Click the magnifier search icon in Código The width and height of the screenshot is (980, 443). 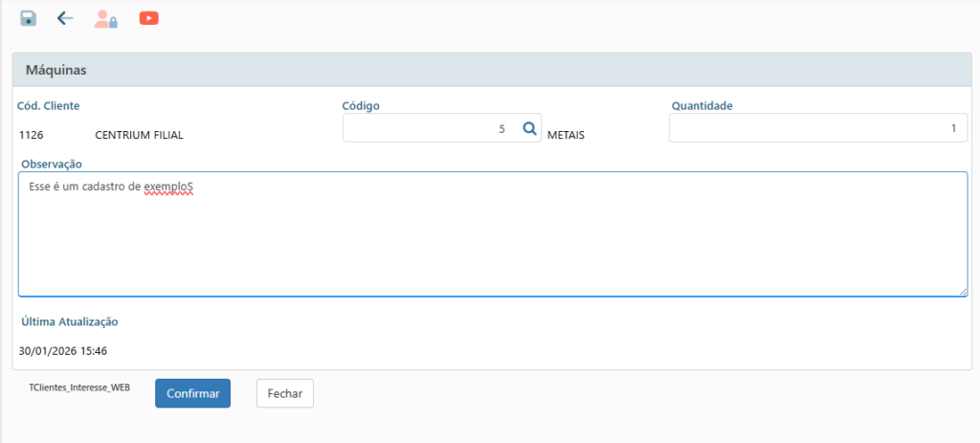tap(529, 128)
